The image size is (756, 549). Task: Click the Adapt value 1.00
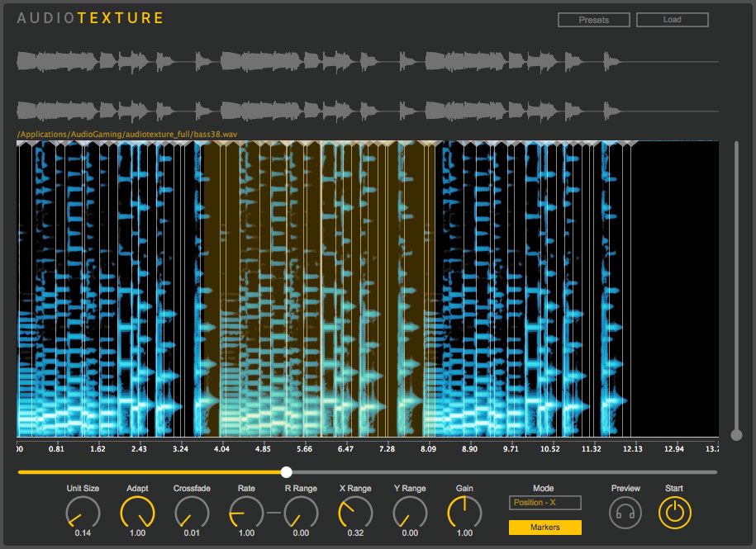[x=137, y=533]
